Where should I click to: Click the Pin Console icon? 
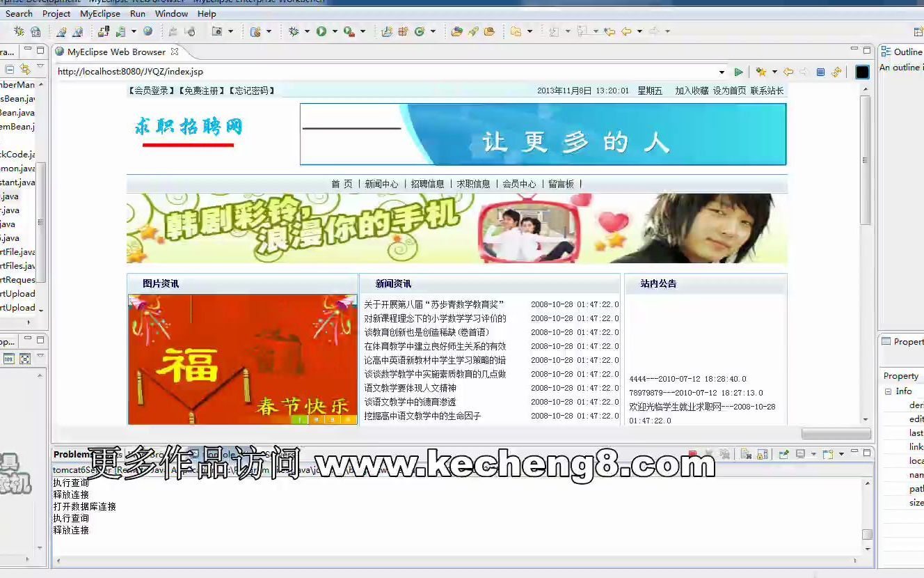pyautogui.click(x=783, y=455)
